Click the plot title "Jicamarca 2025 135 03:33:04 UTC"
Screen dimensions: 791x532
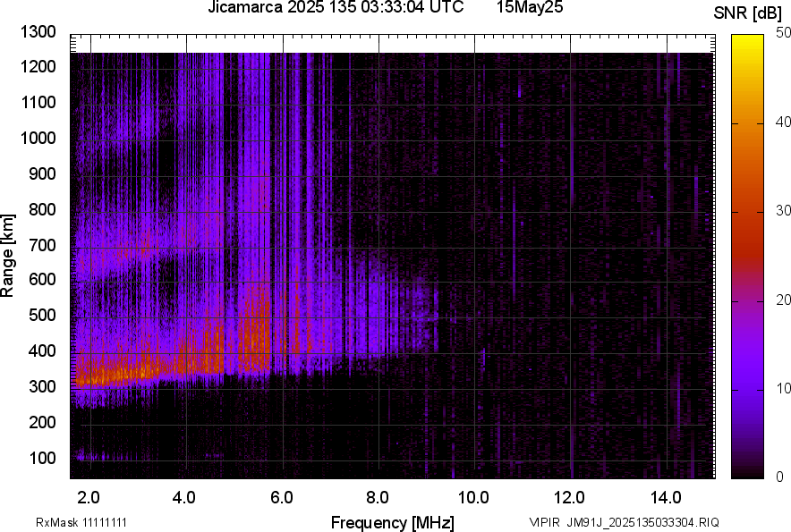[336, 8]
